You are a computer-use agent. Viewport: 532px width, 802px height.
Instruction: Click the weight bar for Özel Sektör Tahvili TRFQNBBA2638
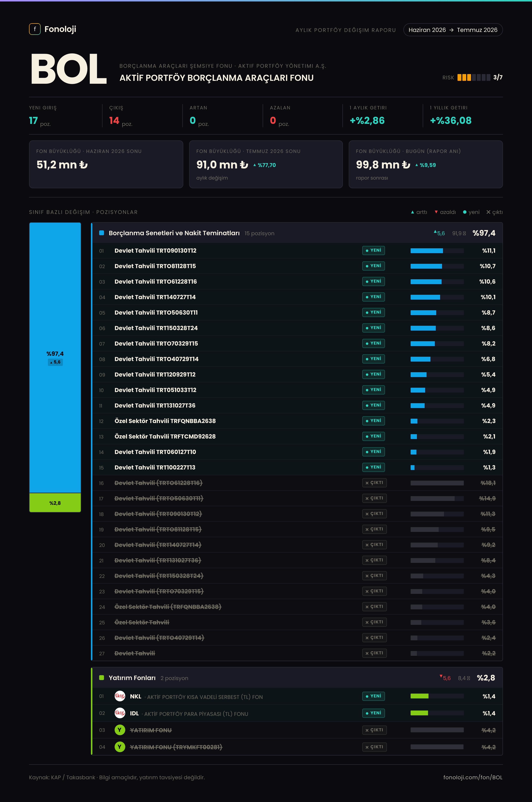[437, 421]
